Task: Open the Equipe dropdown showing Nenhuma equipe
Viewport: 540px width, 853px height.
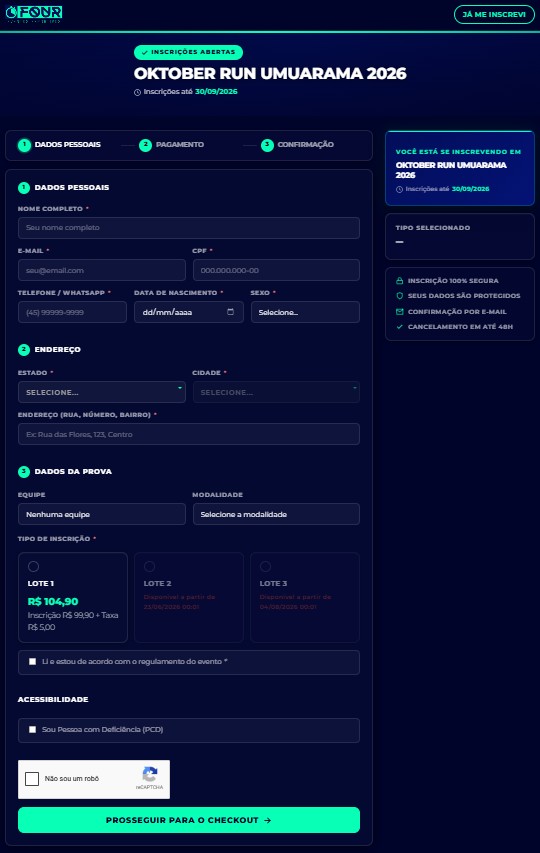Action: pyautogui.click(x=102, y=514)
